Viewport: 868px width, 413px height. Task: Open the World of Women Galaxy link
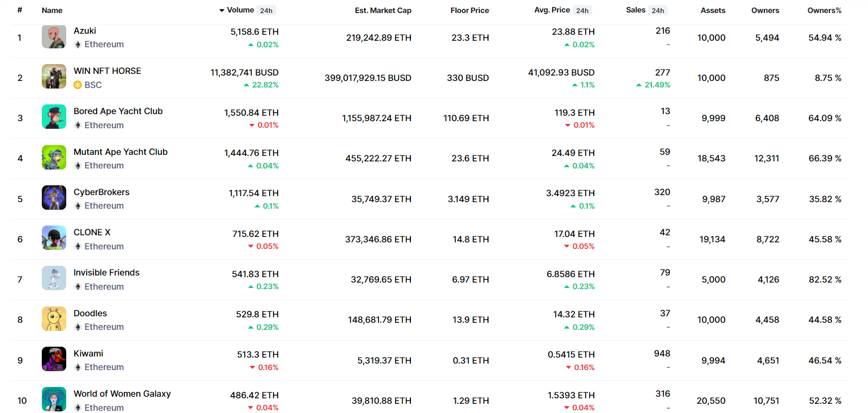(122, 393)
